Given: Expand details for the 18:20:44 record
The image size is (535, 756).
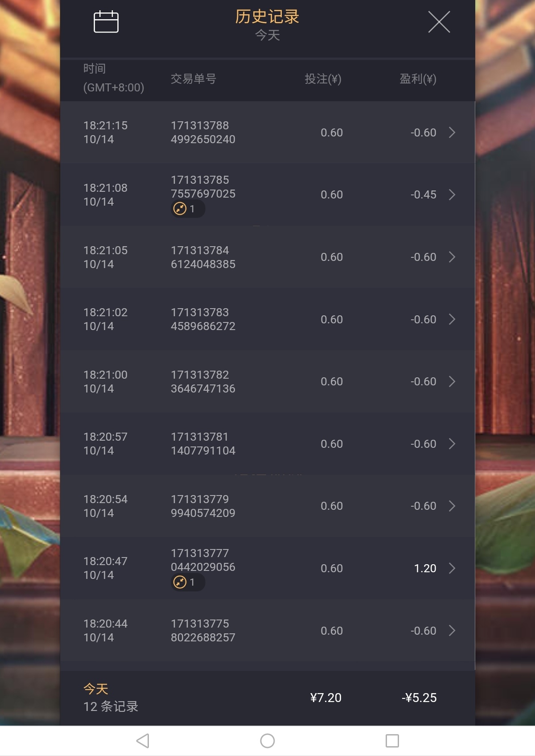Looking at the screenshot, I should 452,631.
